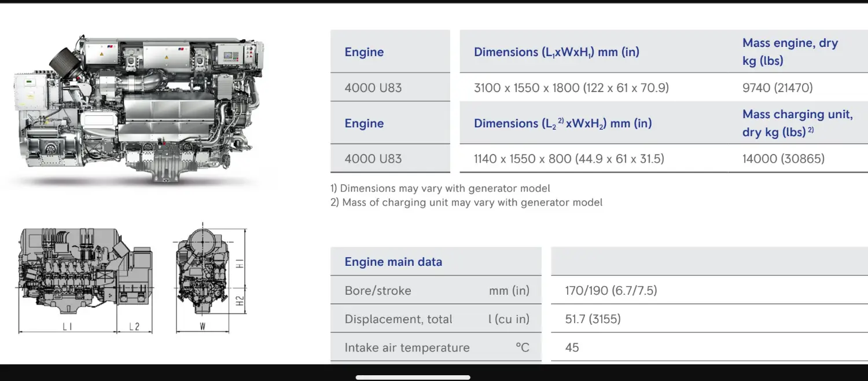868x381 pixels.
Task: Click the 'Displacement, total' row label
Action: [398, 319]
